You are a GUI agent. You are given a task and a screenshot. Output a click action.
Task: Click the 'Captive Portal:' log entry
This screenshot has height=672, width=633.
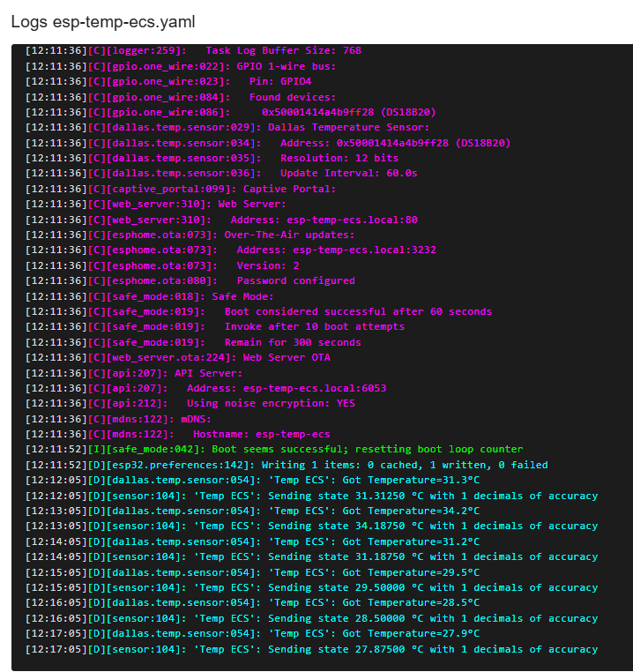(x=181, y=189)
